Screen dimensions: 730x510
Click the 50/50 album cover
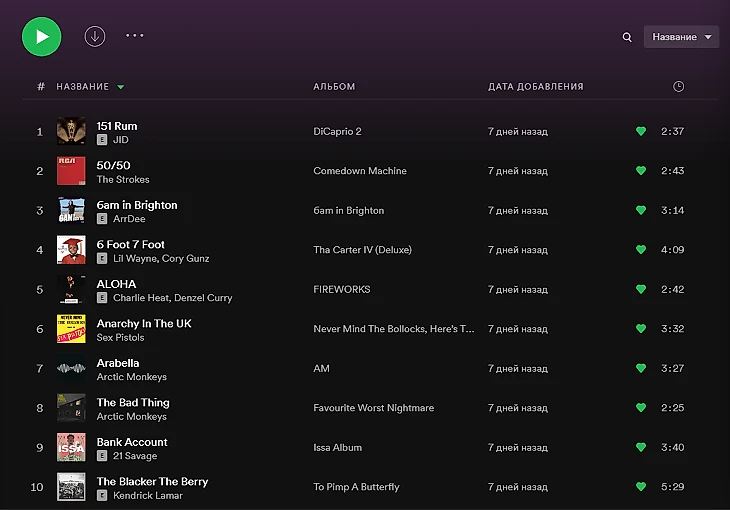click(71, 171)
